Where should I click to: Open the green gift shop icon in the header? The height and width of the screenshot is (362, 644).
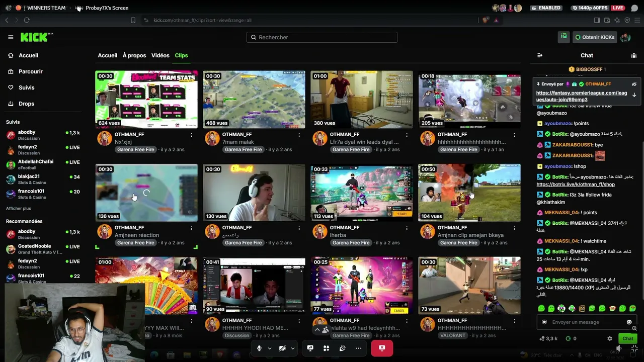coord(563,37)
